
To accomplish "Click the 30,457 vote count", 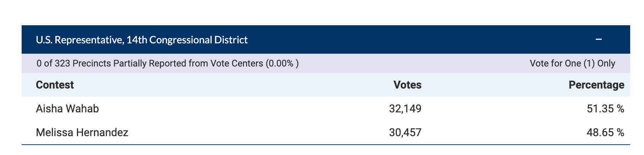I will [x=405, y=133].
